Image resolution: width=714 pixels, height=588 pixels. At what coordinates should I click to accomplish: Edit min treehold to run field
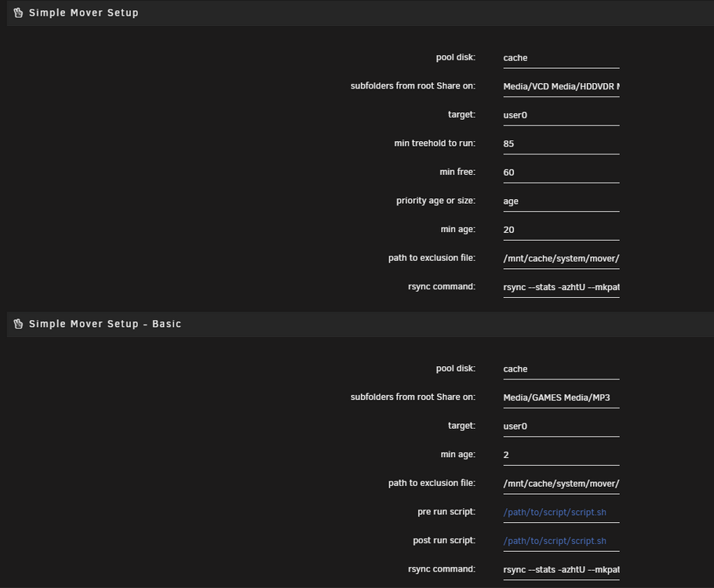tap(561, 144)
